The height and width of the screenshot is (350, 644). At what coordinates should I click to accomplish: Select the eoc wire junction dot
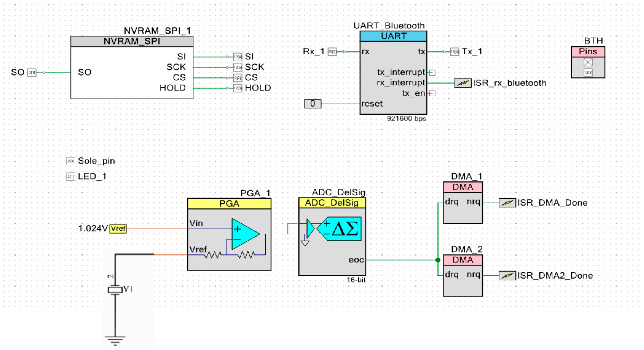pyautogui.click(x=438, y=260)
